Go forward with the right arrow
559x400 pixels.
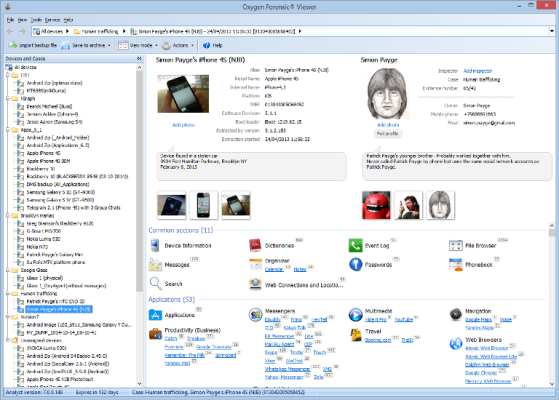point(22,31)
